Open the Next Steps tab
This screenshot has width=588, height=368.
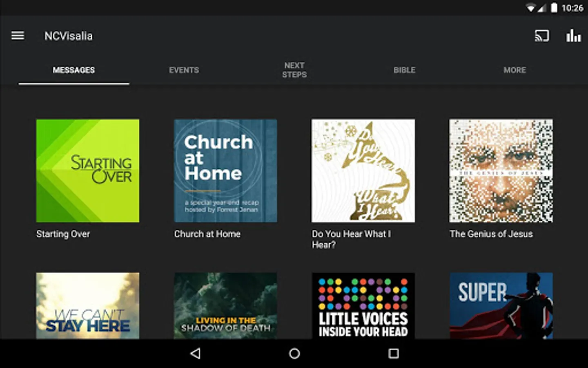click(x=294, y=70)
